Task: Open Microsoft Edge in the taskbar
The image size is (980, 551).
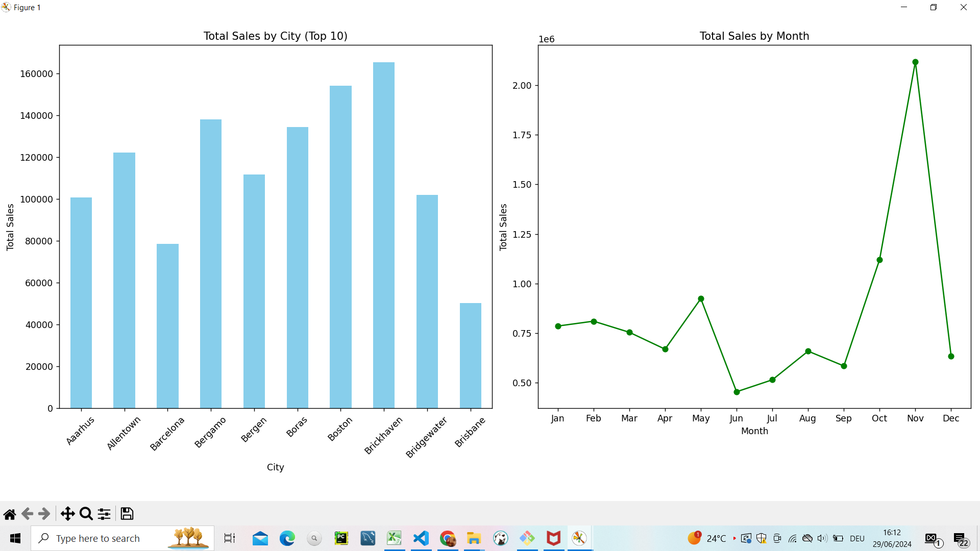Action: [x=287, y=538]
